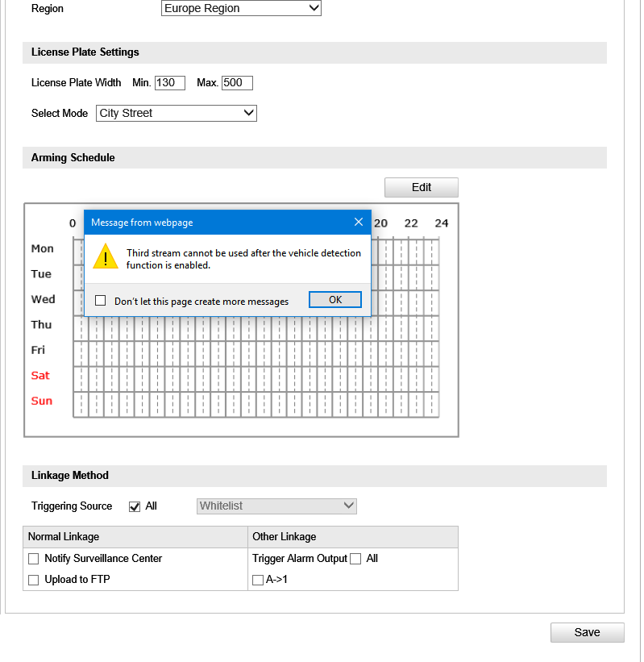Open the Region dropdown
Screen dimensions: 644x662
[241, 9]
